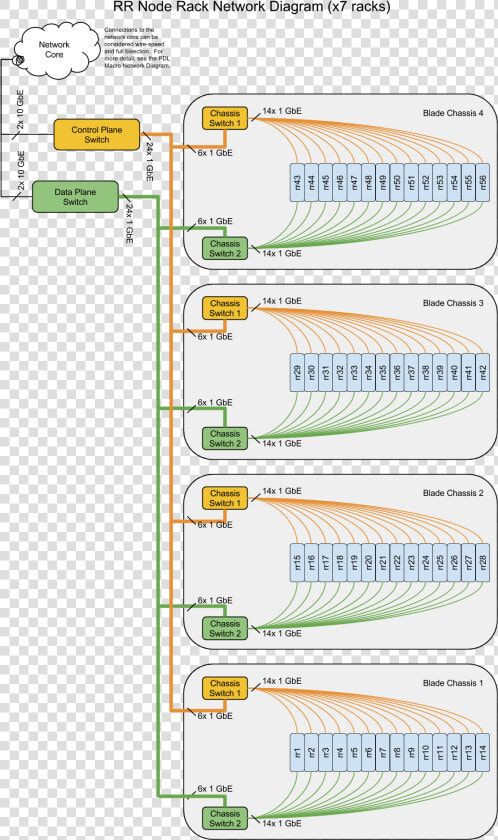
Task: Select node box rr40
Action: (454, 373)
